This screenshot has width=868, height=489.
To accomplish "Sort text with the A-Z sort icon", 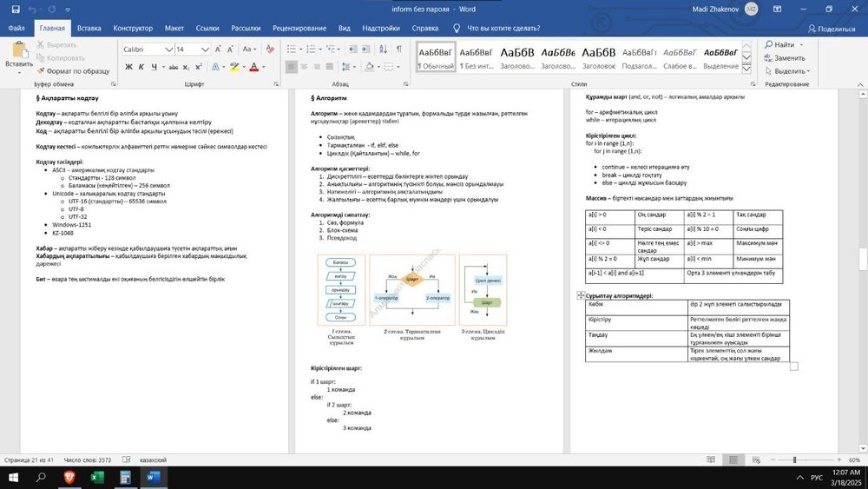I will (x=383, y=50).
